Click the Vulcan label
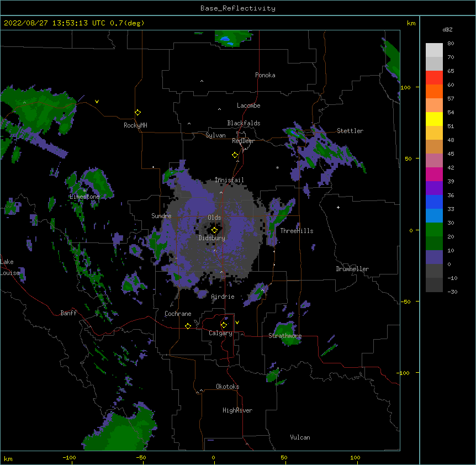476x465 pixels. tap(300, 437)
